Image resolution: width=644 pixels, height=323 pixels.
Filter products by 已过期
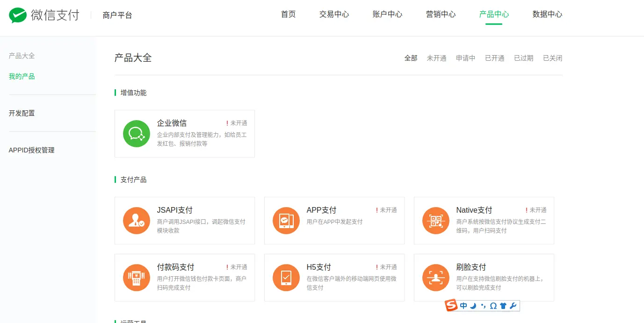(523, 58)
